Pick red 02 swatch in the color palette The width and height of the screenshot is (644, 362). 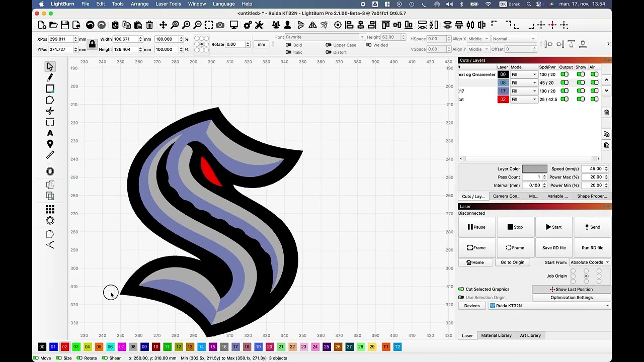click(x=64, y=347)
